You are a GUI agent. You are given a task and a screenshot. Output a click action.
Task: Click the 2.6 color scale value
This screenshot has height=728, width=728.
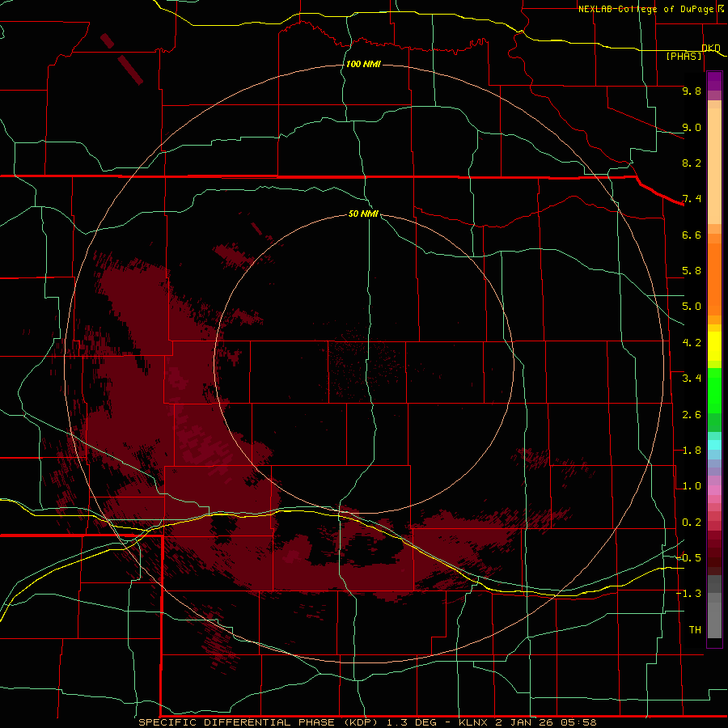[692, 415]
